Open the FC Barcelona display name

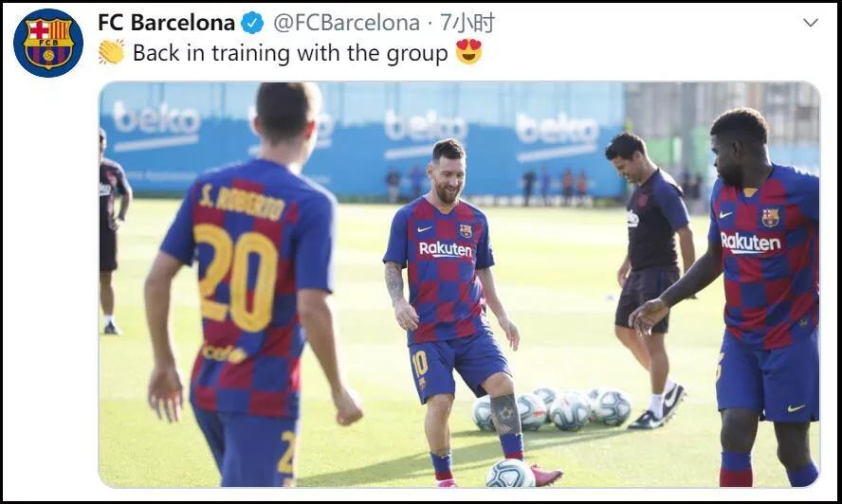pyautogui.click(x=167, y=23)
